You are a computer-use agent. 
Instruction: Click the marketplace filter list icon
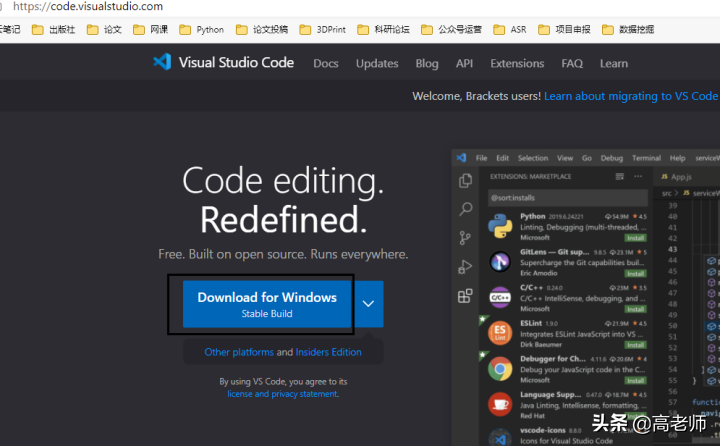(x=619, y=176)
